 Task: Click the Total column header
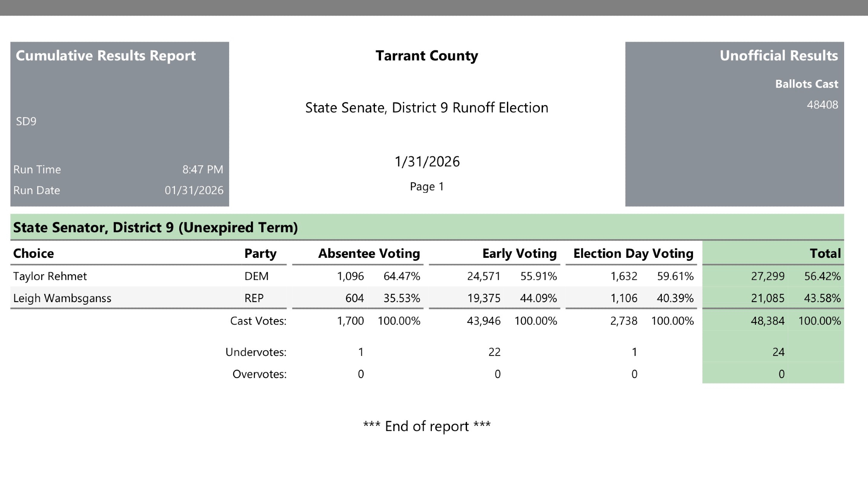[825, 253]
